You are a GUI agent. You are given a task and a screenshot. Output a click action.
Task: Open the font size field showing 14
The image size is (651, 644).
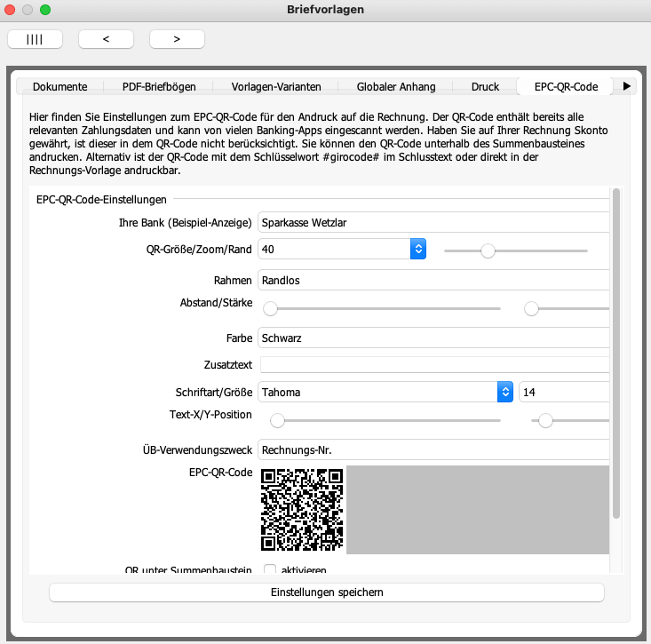[x=564, y=392]
